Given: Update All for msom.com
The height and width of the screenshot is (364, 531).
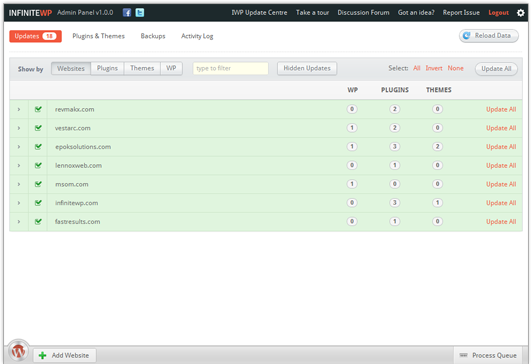Looking at the screenshot, I should pos(501,184).
